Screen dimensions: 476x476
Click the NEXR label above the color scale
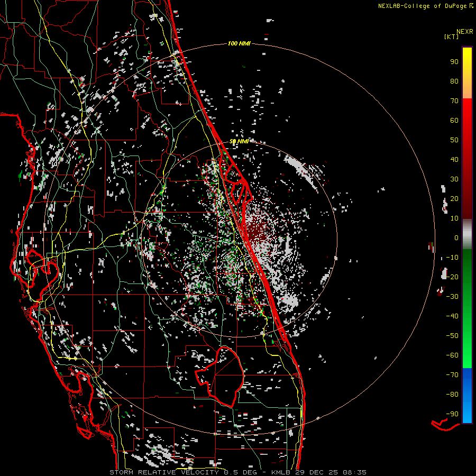coord(464,31)
